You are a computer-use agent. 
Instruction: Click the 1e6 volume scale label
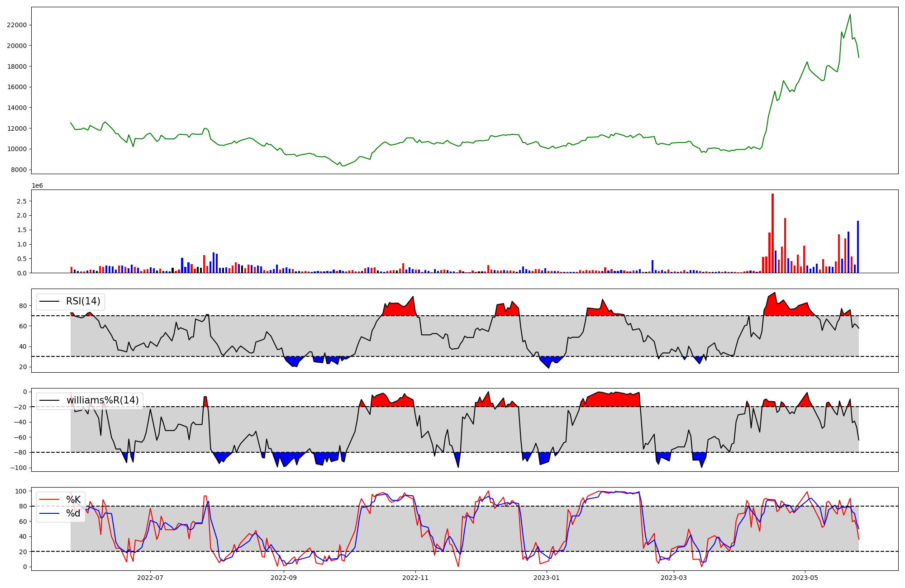(37, 186)
